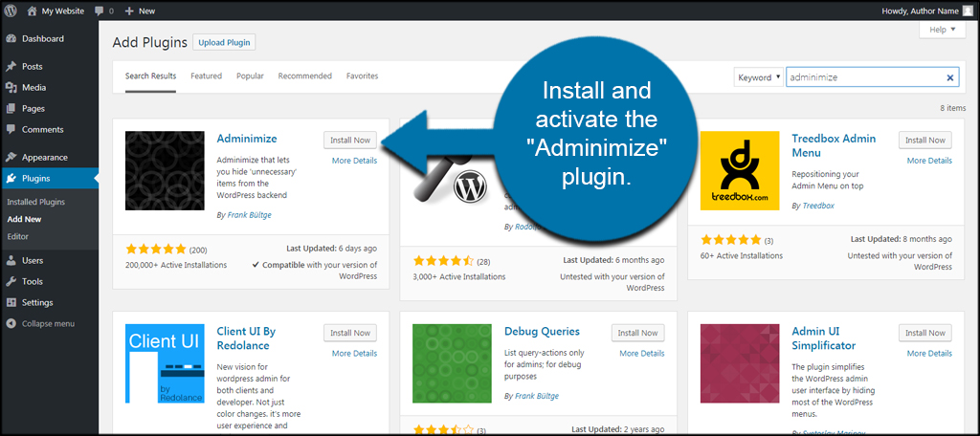Viewport: 980px width, 436px height.
Task: Switch to the Favorites tab
Action: (363, 76)
